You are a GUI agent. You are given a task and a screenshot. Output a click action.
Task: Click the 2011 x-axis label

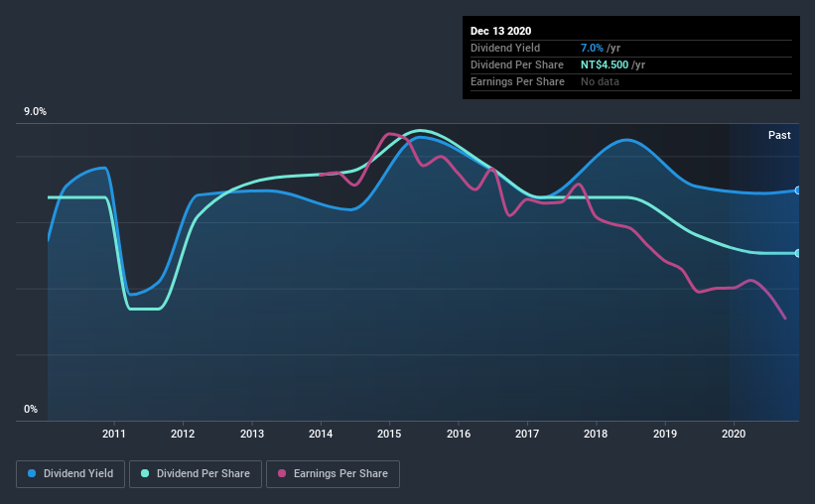coord(114,434)
